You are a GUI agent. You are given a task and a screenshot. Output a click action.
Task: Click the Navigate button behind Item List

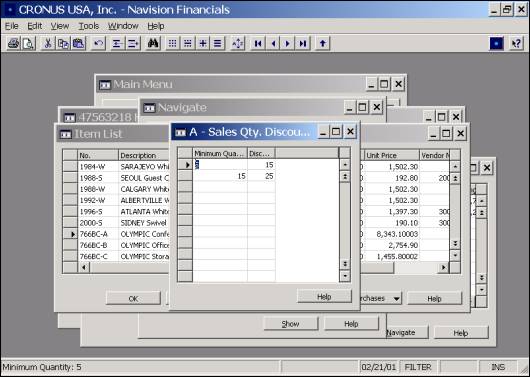(x=407, y=332)
